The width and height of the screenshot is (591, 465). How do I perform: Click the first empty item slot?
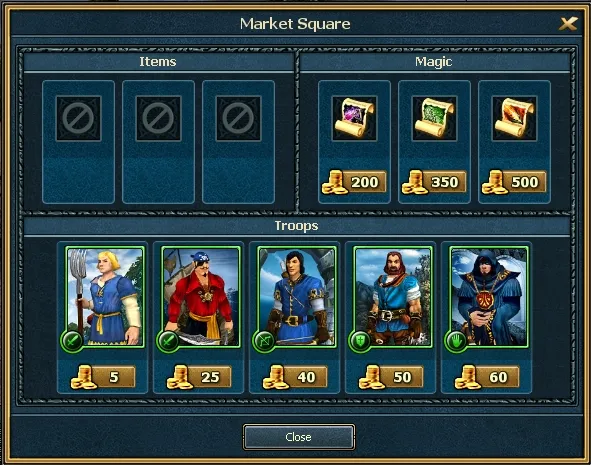point(78,118)
